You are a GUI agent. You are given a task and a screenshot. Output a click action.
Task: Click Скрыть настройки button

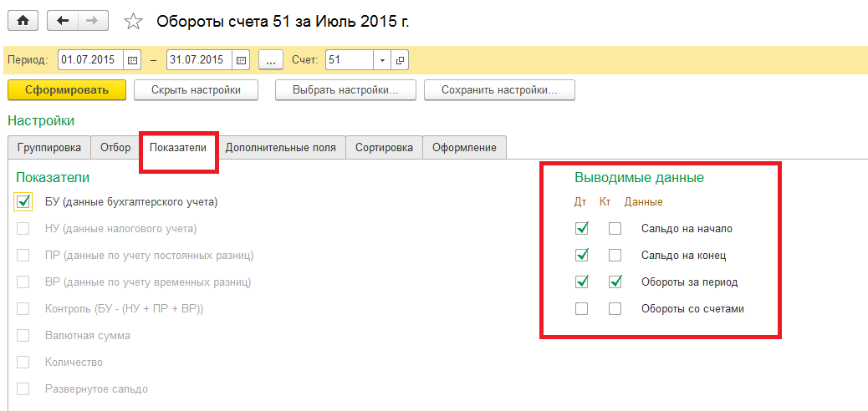tap(196, 90)
